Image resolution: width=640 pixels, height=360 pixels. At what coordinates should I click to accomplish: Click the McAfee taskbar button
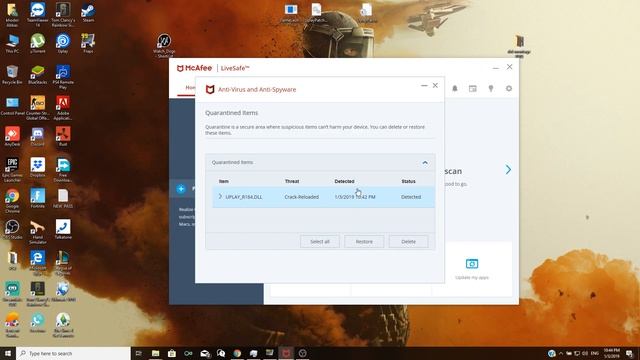tap(286, 353)
